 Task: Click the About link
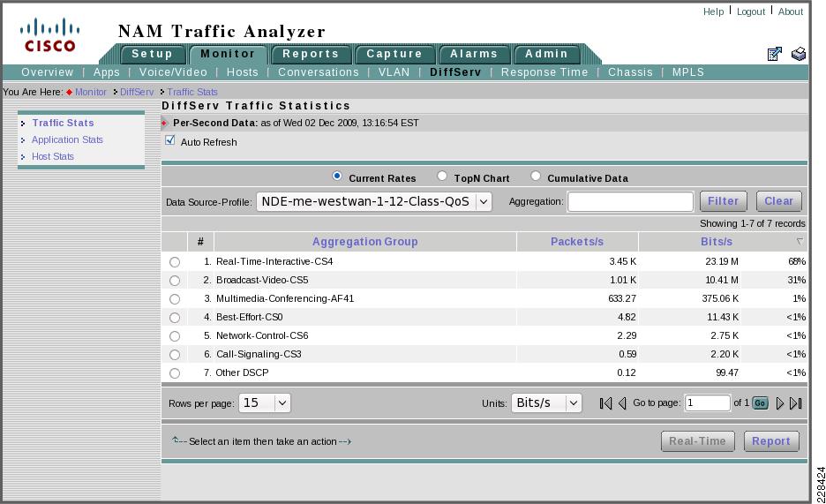click(x=791, y=11)
